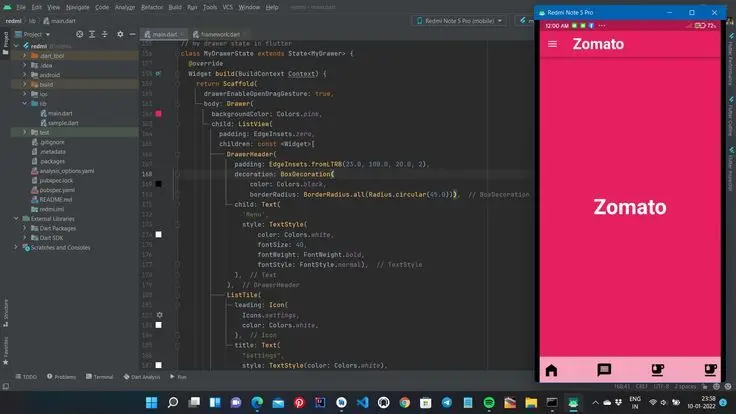Open taskbar Search
Viewport: 736px width, 414px height.
coord(173,402)
